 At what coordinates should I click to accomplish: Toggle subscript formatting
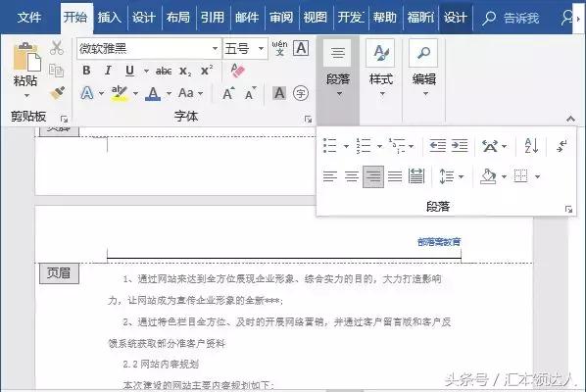coord(185,71)
